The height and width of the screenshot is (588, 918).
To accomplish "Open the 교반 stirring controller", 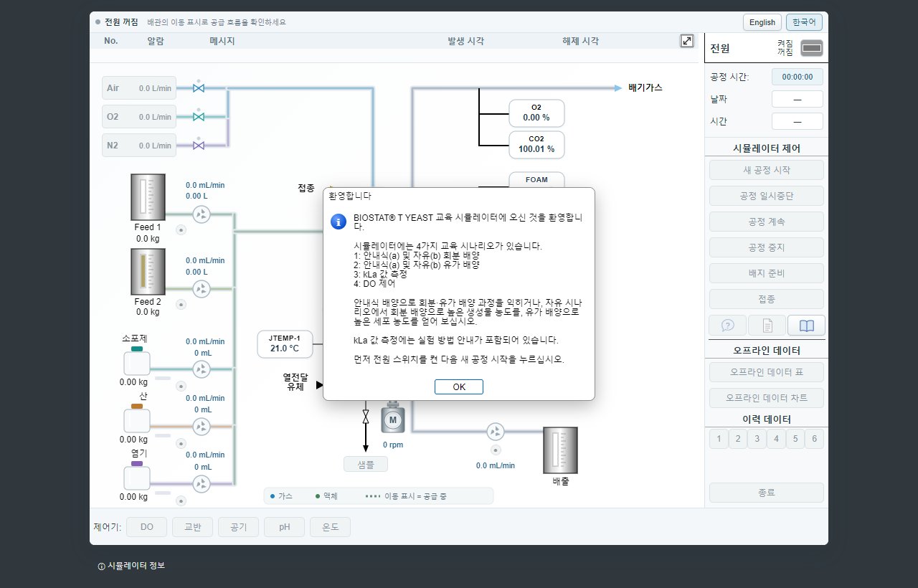I will pyautogui.click(x=192, y=527).
